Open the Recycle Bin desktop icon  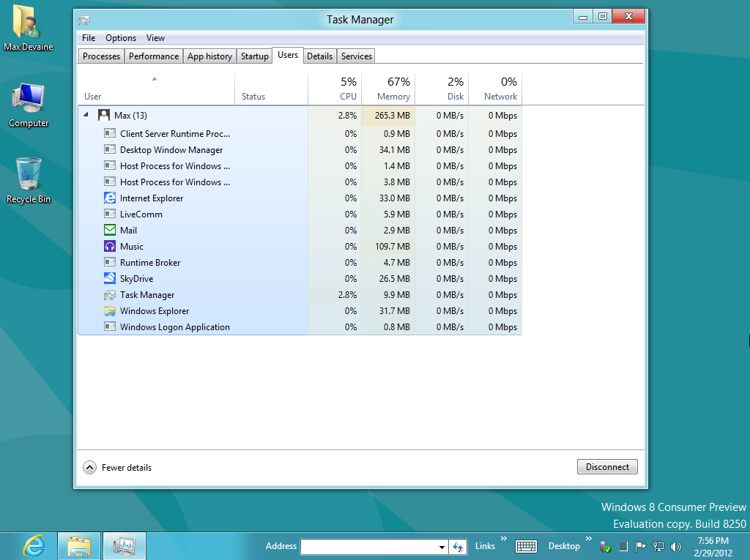pos(29,181)
